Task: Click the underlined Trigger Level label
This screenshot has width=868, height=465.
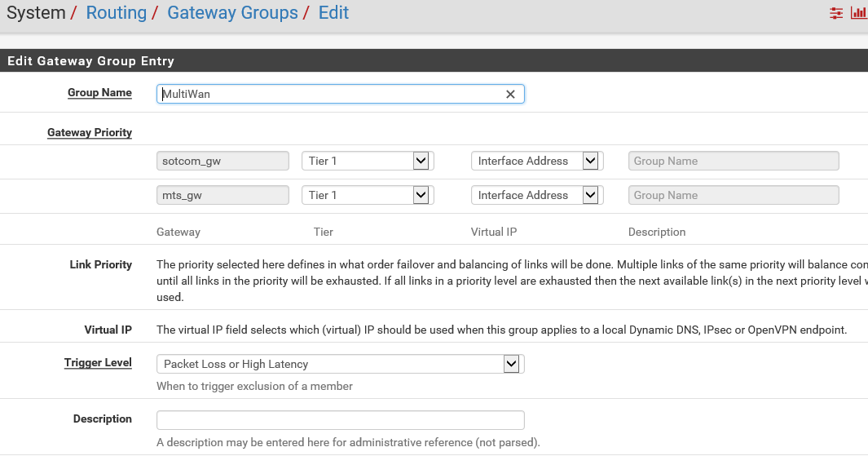Action: pyautogui.click(x=98, y=363)
